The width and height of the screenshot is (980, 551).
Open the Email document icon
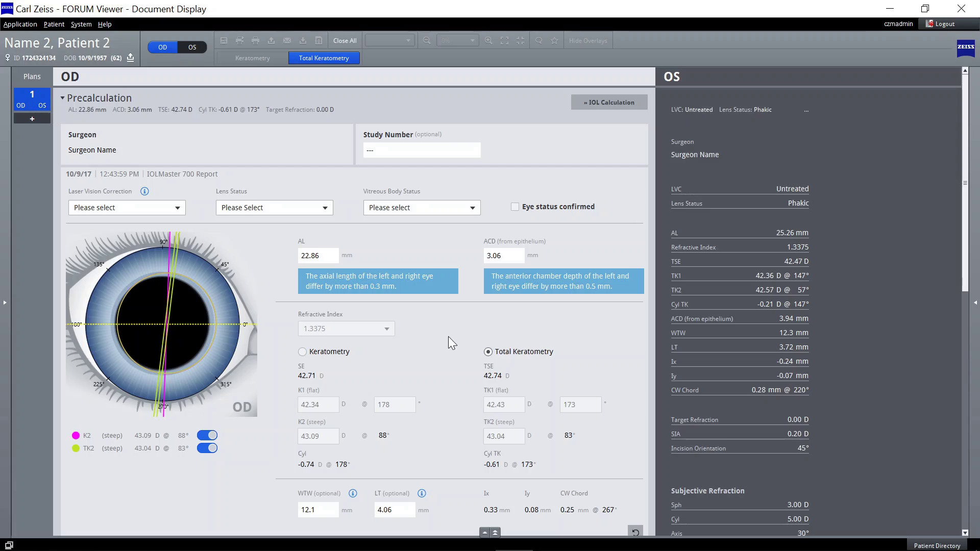click(x=287, y=40)
